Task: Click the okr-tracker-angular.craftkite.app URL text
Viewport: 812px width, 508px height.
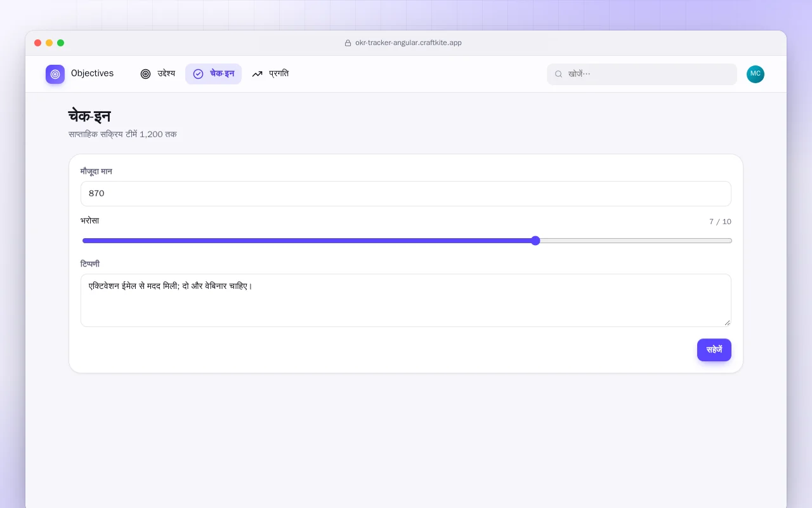Action: 409,43
